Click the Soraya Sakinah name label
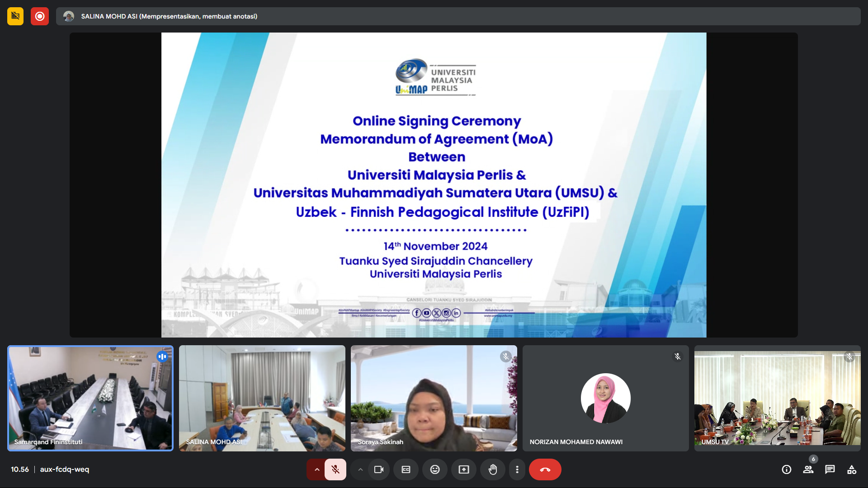The image size is (868, 488). pyautogui.click(x=381, y=442)
